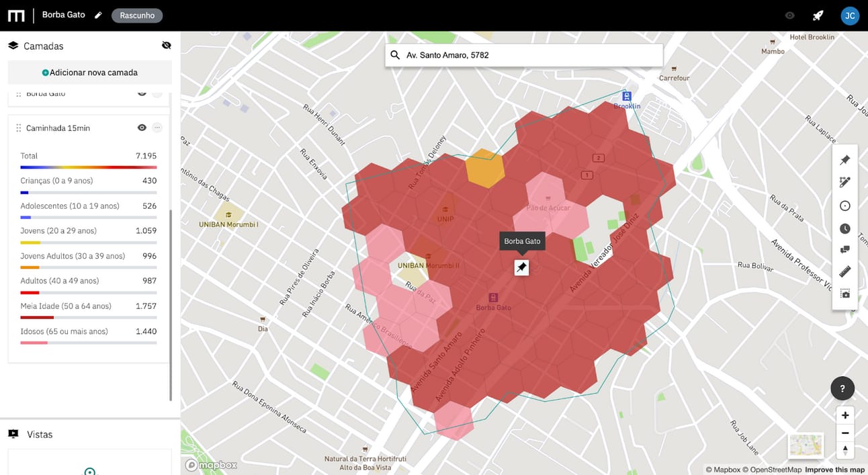This screenshot has height=475, width=868.
Task: Select Idosos (65 ou mais anos) row
Action: pos(89,335)
